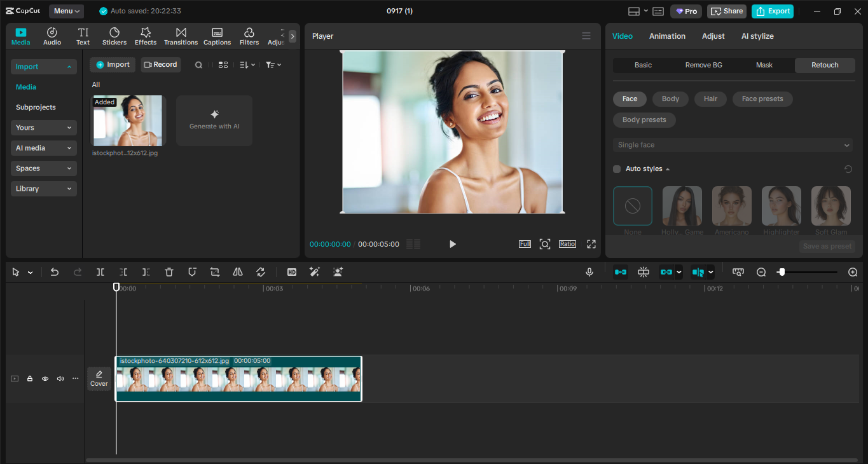The height and width of the screenshot is (464, 868).
Task: Open the Crop tool
Action: tap(214, 271)
